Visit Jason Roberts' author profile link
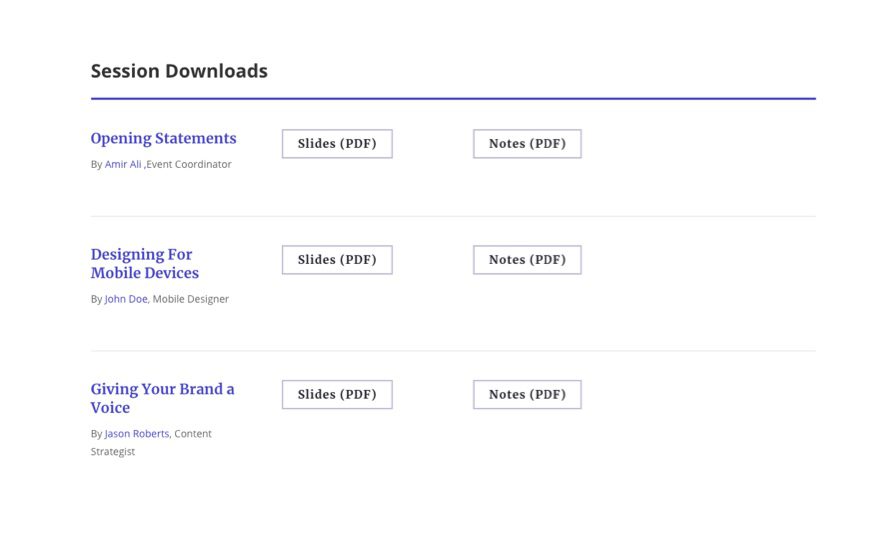 point(137,434)
